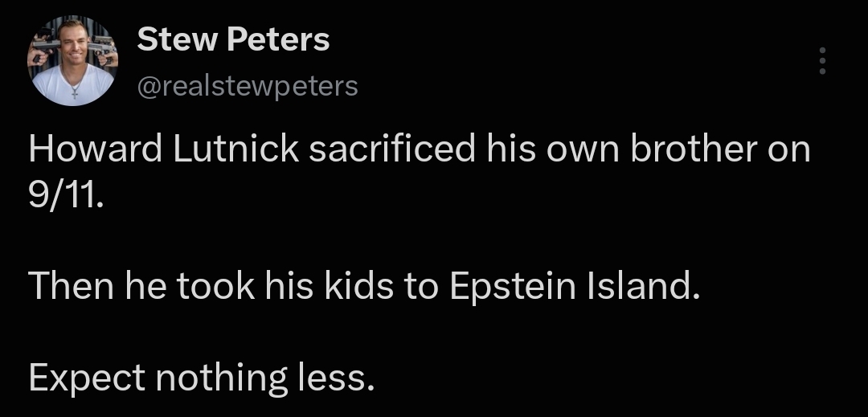The height and width of the screenshot is (417, 868).
Task: Open the round profile avatar picture
Action: click(72, 60)
